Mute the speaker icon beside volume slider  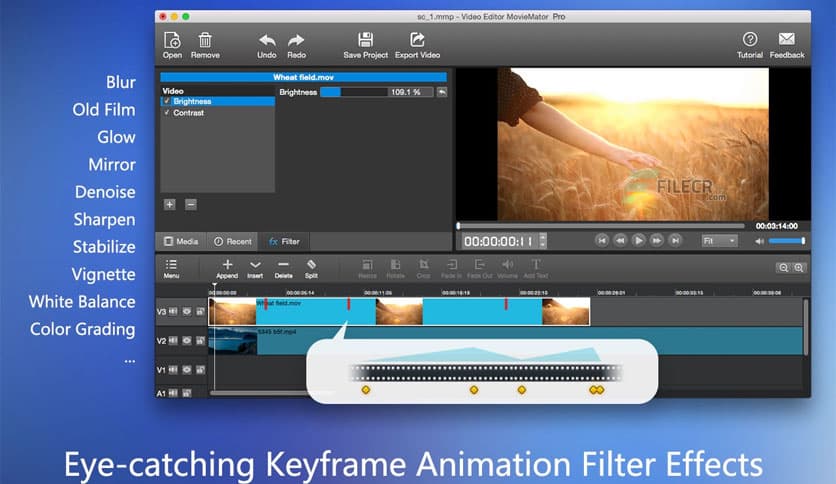tap(759, 241)
